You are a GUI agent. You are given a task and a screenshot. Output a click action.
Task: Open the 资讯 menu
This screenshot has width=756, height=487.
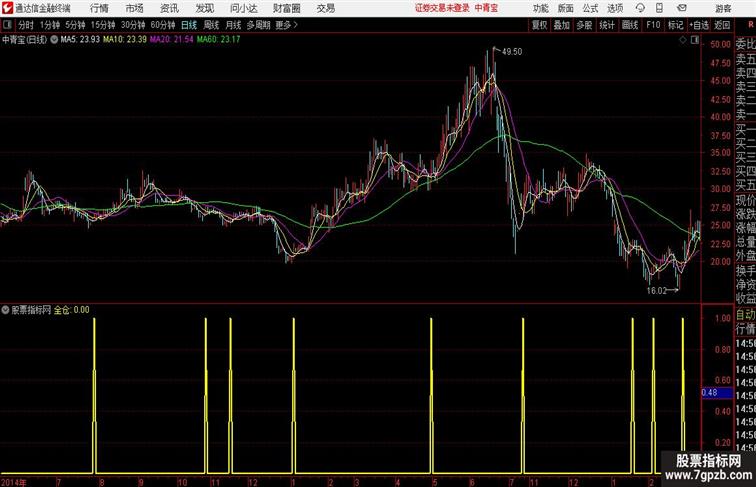169,8
